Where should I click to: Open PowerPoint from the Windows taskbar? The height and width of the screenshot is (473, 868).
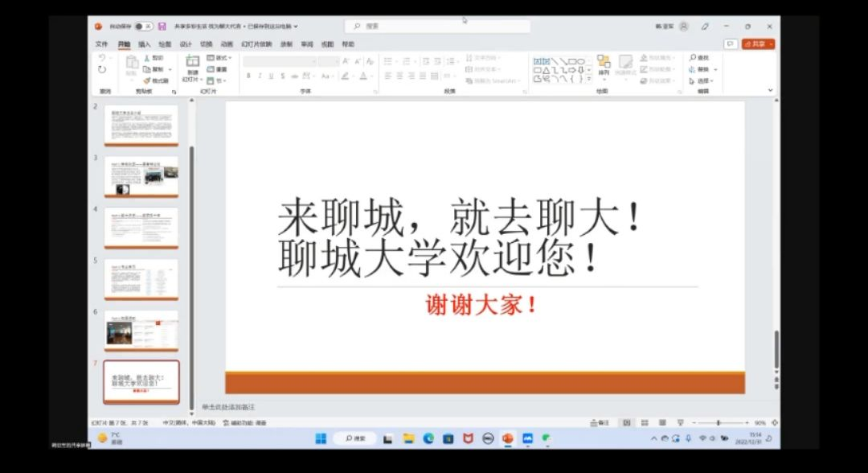507,438
